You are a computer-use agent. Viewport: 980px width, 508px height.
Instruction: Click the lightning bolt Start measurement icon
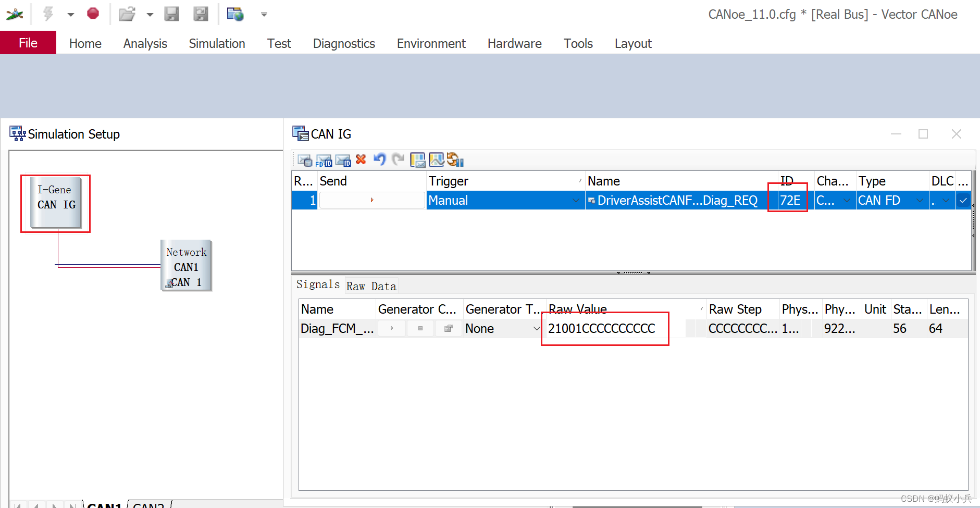pyautogui.click(x=48, y=14)
